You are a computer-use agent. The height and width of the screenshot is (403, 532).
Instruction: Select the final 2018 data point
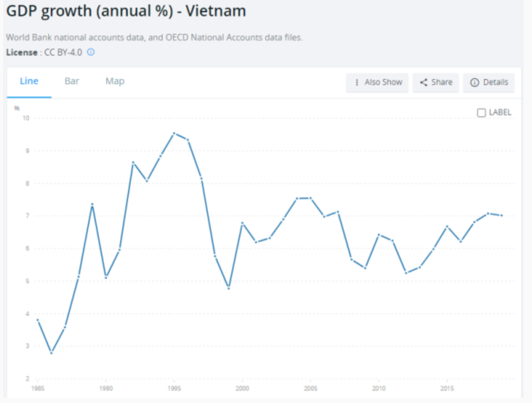pyautogui.click(x=502, y=215)
